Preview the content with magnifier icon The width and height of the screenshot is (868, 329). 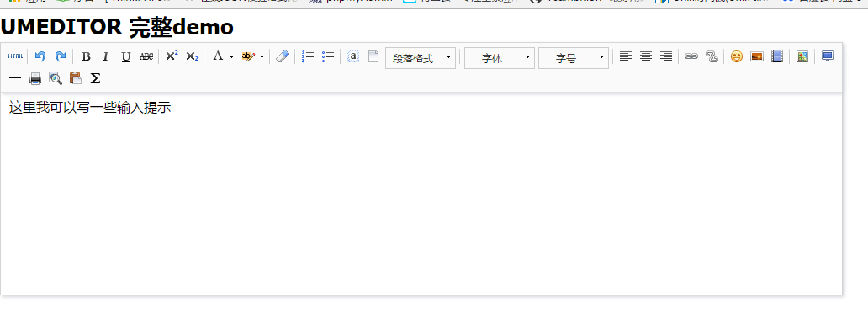[x=56, y=78]
